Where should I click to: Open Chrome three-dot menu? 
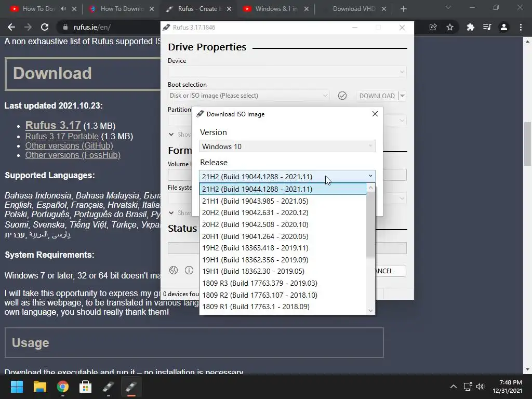point(521,27)
